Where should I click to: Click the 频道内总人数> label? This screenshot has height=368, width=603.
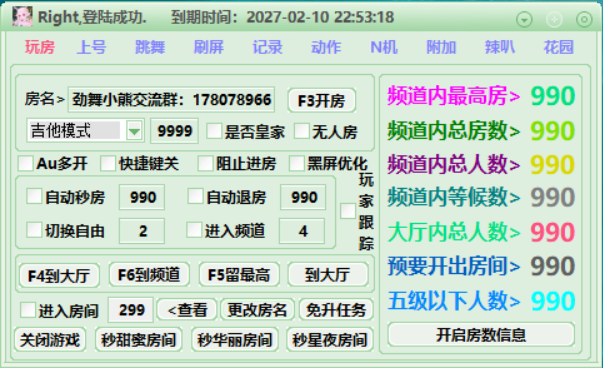454,165
